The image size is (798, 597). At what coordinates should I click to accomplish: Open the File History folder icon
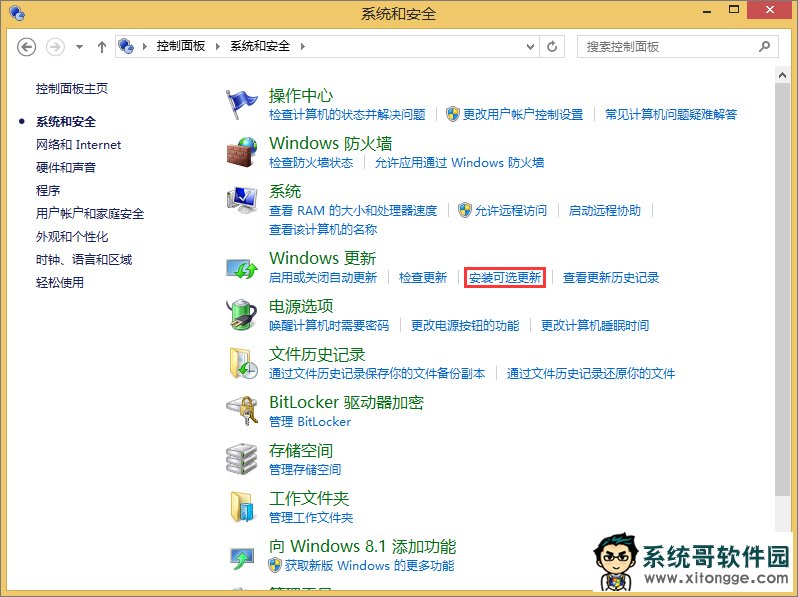(242, 363)
